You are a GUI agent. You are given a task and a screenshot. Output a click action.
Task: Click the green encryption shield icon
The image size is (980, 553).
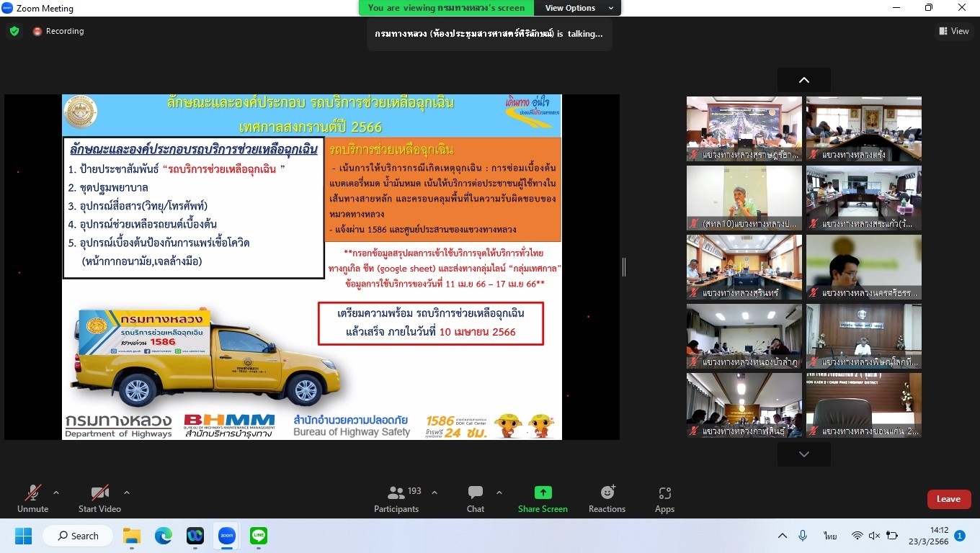(14, 31)
